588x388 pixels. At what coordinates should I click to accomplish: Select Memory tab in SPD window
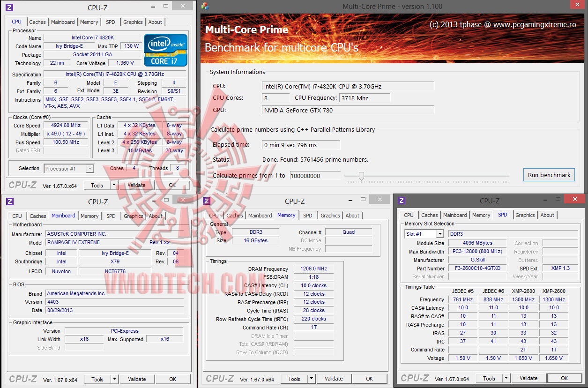pos(481,215)
